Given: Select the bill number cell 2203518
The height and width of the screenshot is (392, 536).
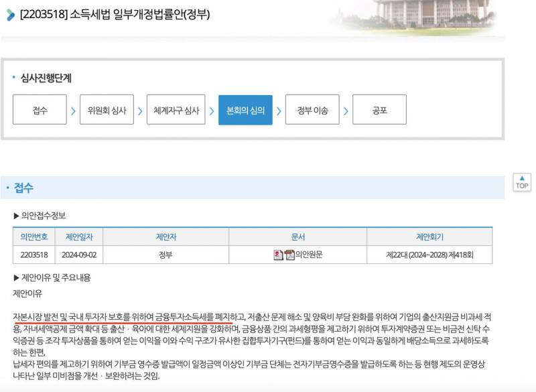Looking at the screenshot, I should (34, 255).
